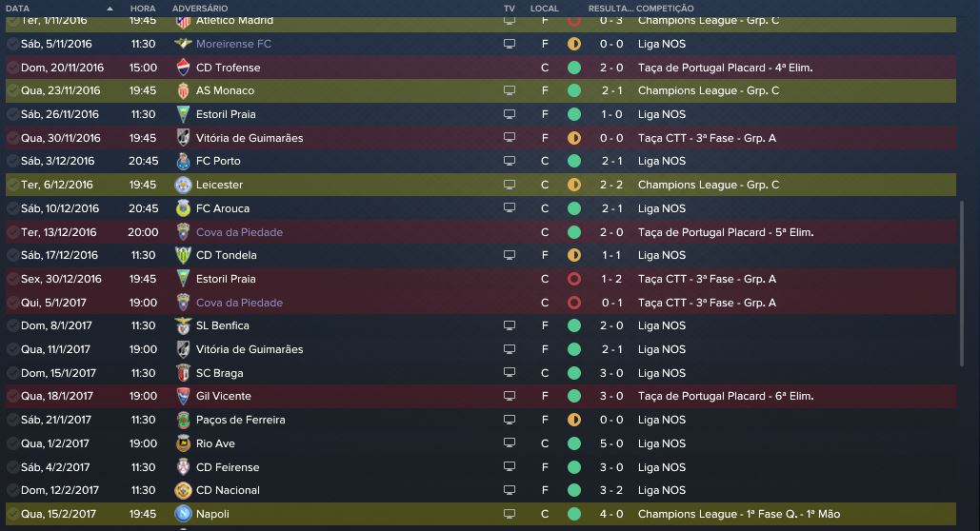980x531 pixels.
Task: Click the sort arrow beside the DATA header
Action: tap(110, 8)
